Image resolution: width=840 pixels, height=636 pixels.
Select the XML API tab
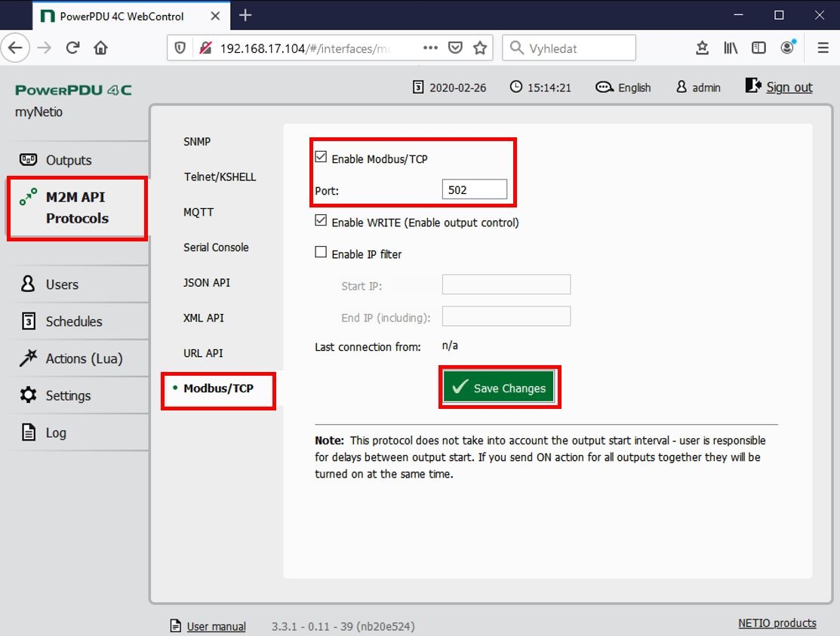204,318
